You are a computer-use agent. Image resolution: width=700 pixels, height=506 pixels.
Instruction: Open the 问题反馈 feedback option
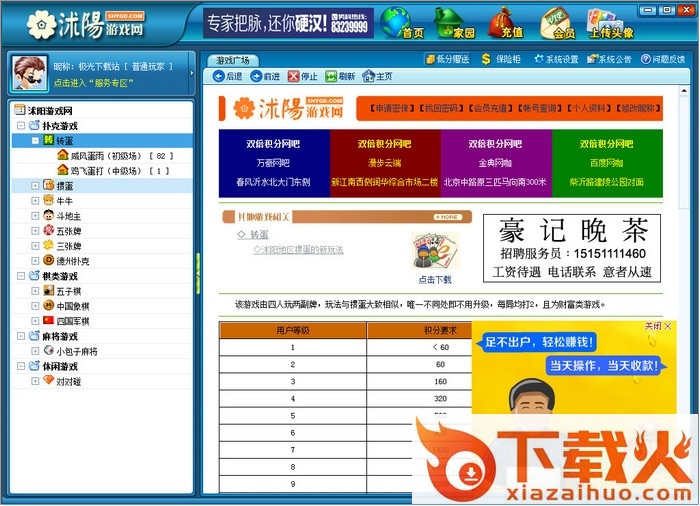(x=663, y=59)
